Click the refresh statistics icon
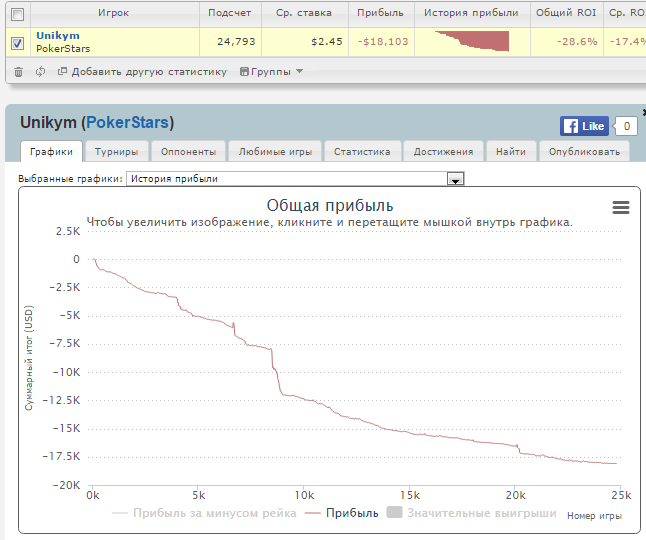 coord(40,72)
